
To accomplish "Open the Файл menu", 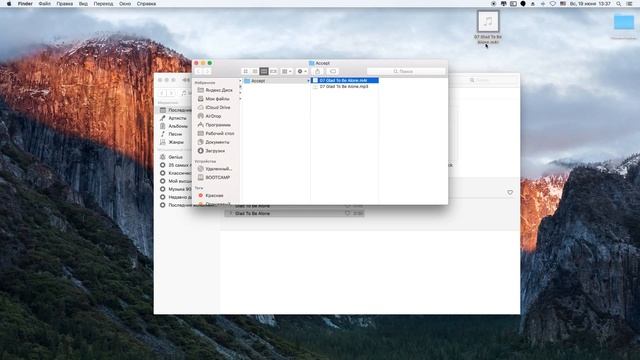I will coord(44,4).
